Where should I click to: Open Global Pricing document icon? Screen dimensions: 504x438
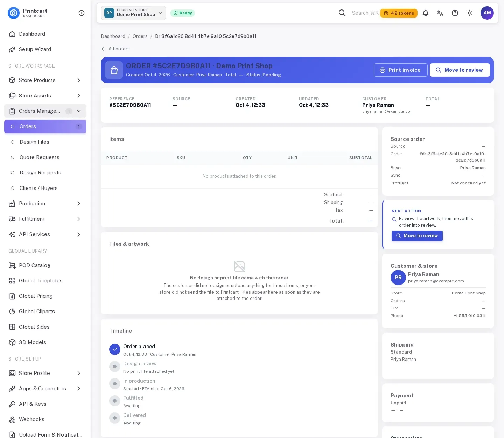tap(12, 296)
